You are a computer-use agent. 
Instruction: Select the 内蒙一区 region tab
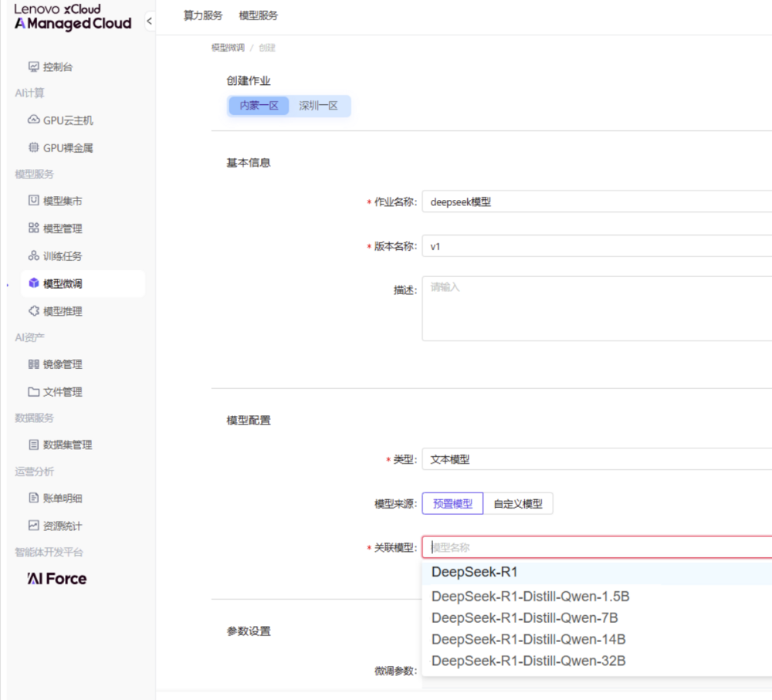pyautogui.click(x=259, y=105)
